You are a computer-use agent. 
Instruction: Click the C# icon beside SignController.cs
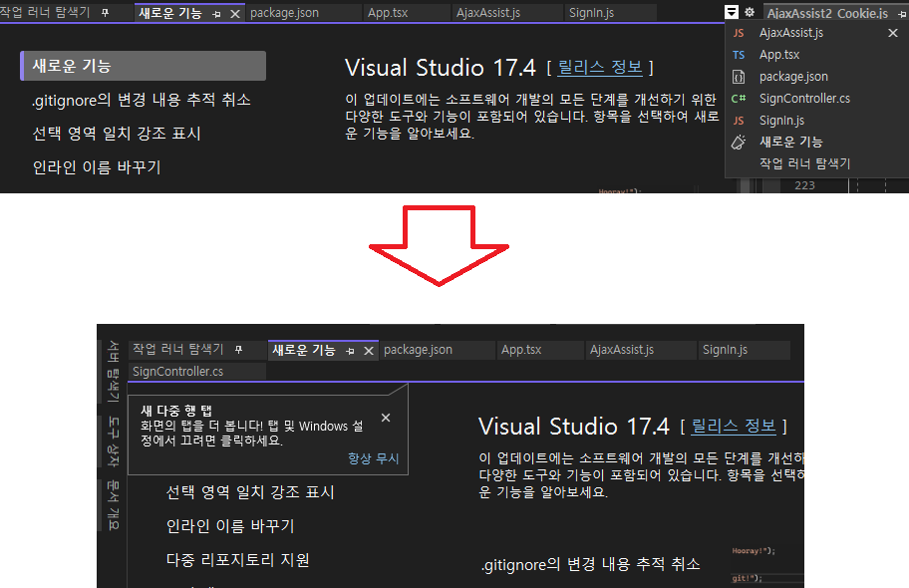(x=739, y=99)
